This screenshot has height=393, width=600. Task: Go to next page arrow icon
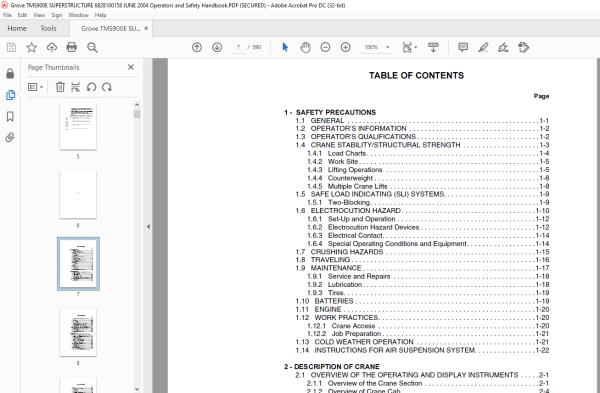click(217, 47)
